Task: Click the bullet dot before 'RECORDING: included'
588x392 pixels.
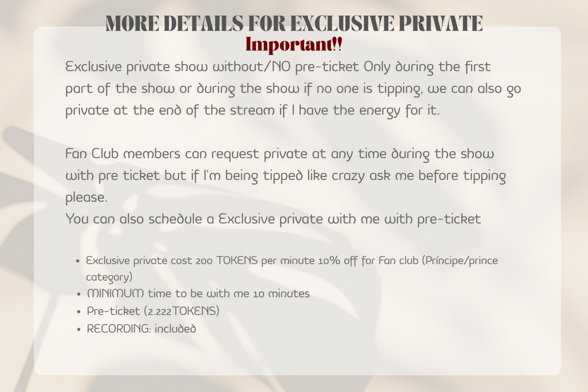Action: (x=79, y=330)
